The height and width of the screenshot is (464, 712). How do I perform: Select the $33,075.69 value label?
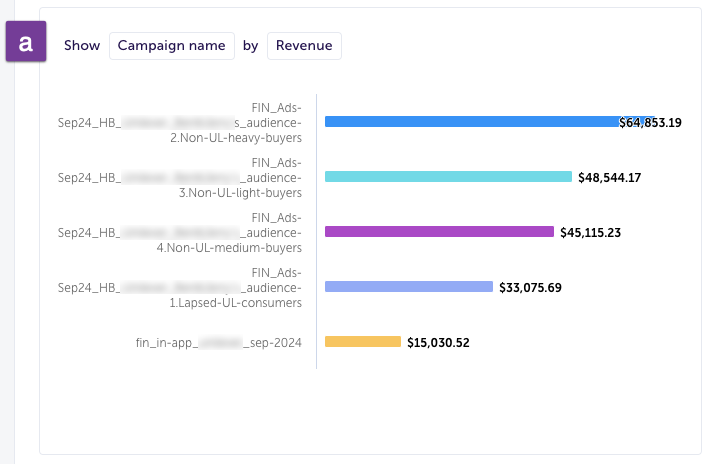[x=530, y=287]
